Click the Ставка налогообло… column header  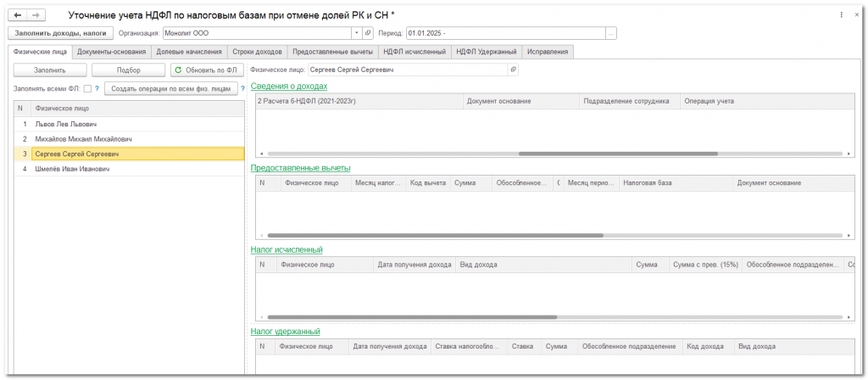(x=469, y=347)
